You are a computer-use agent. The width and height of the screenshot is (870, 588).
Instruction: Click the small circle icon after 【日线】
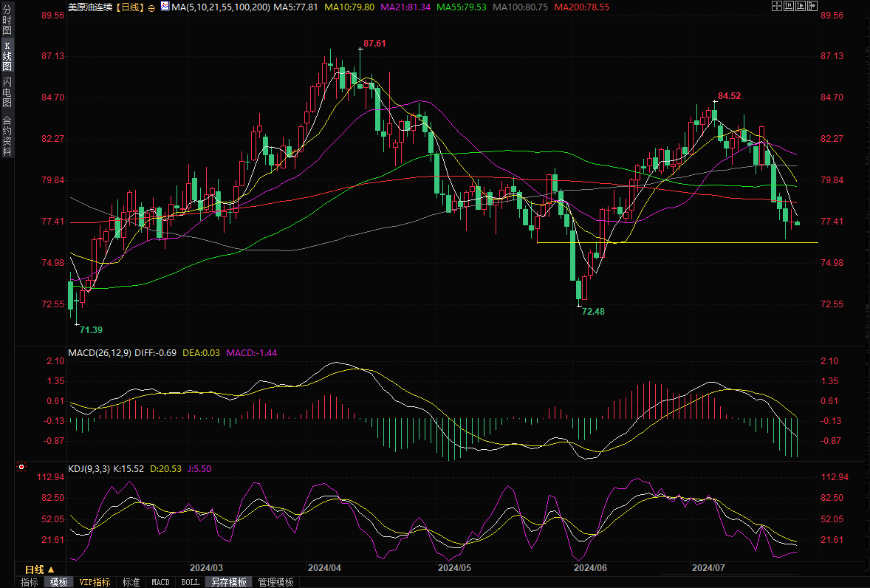point(151,7)
